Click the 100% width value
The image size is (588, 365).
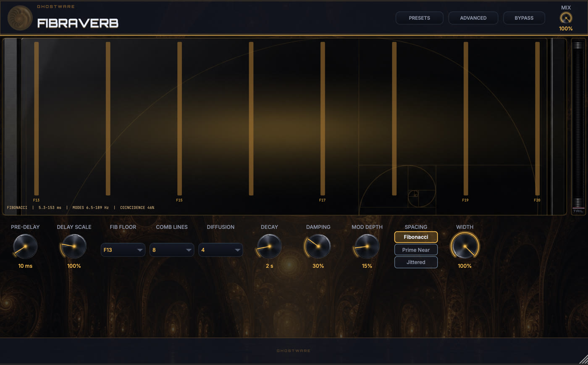(465, 266)
